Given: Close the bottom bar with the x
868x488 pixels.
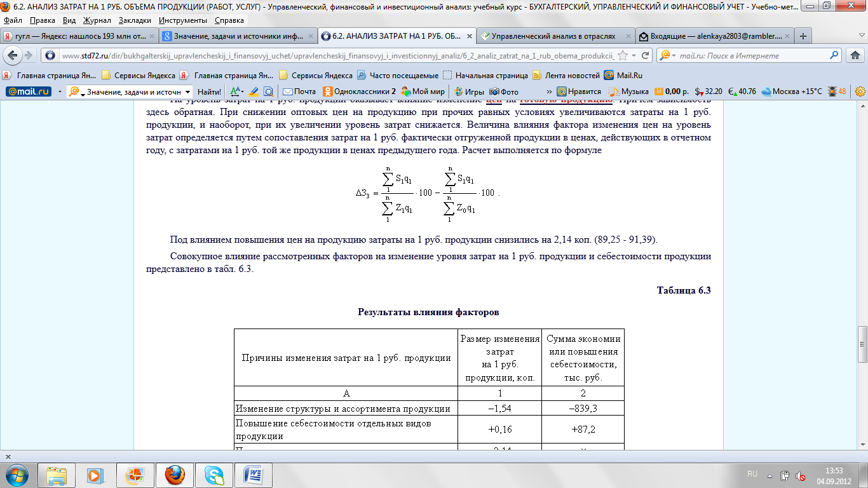Looking at the screenshot, I should (8, 456).
